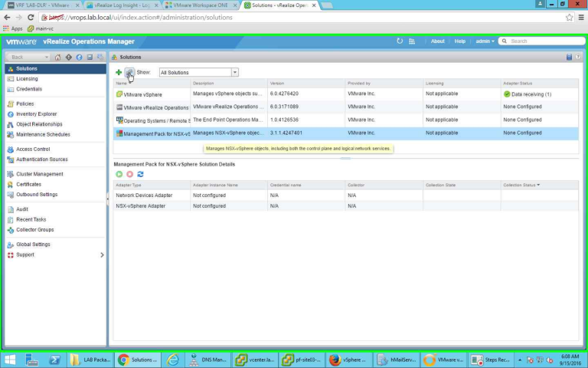Open the Windows Start button
This screenshot has height=368, width=588.
click(x=10, y=360)
